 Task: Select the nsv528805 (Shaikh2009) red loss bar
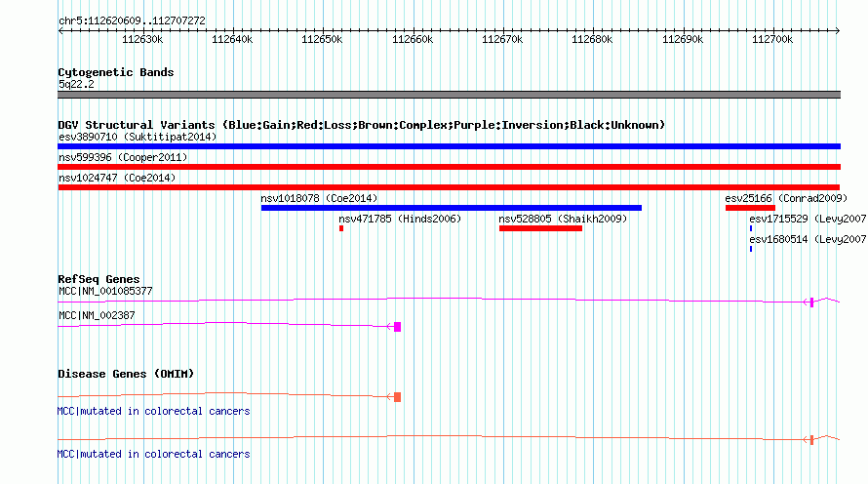540,228
